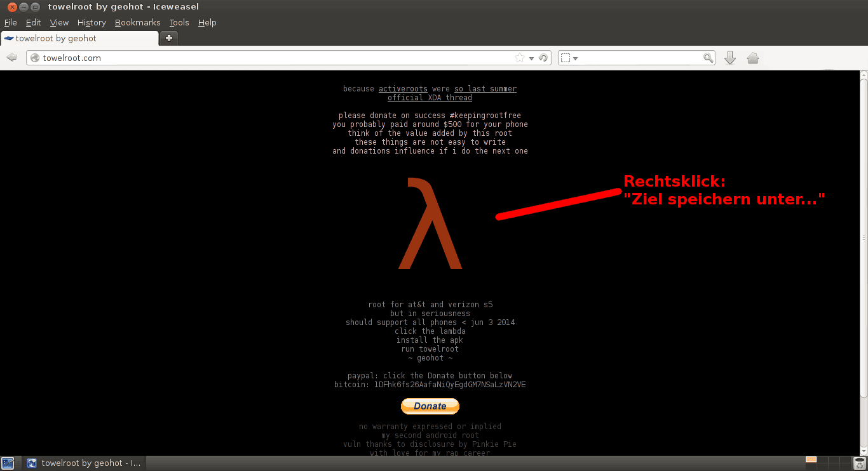Click 'run towelroot' text line
868x471 pixels.
click(x=430, y=349)
